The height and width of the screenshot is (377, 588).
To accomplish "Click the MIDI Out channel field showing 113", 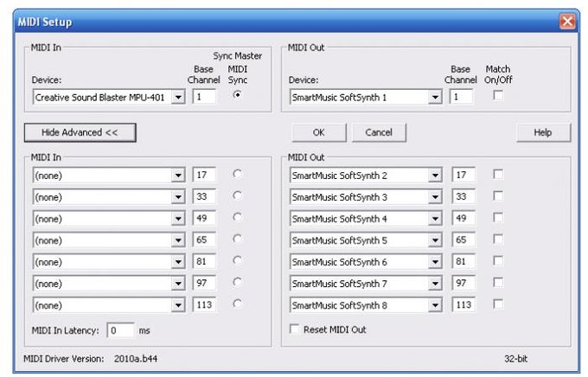I will 463,305.
